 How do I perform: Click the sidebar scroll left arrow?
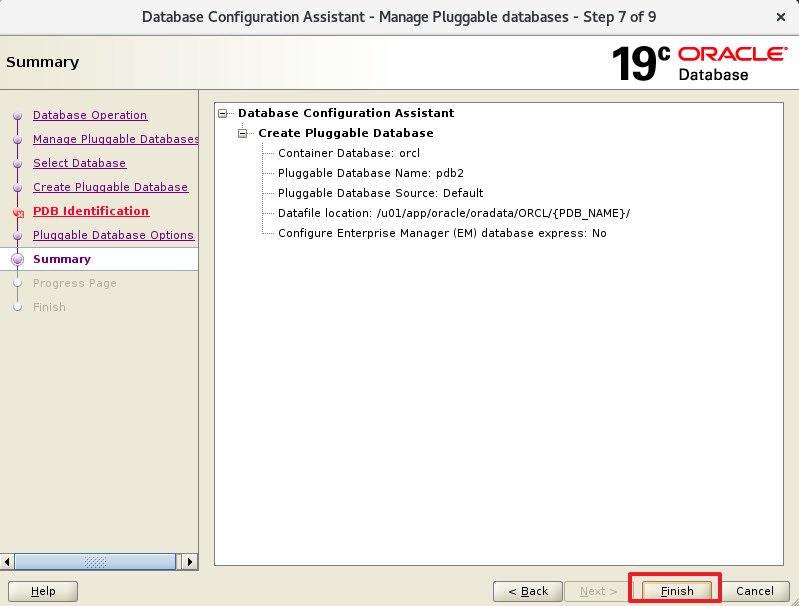pos(7,562)
